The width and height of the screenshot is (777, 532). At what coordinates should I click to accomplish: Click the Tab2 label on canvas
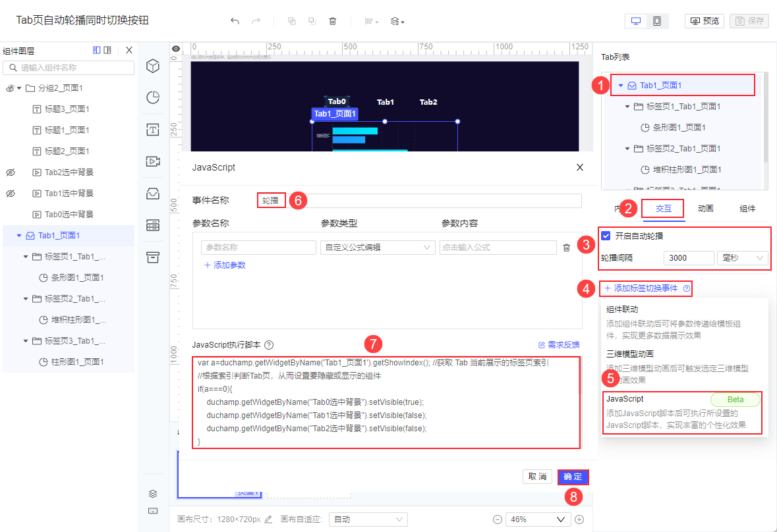click(x=428, y=102)
